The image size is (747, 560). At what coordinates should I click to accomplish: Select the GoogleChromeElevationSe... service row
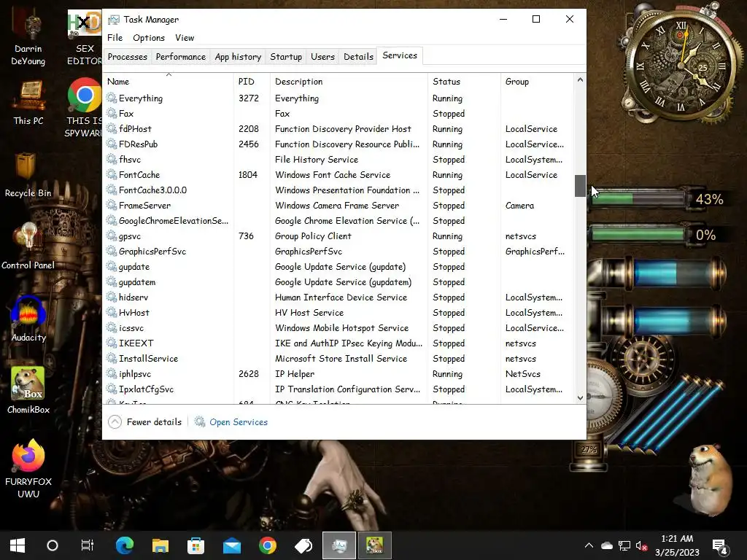[338, 220]
